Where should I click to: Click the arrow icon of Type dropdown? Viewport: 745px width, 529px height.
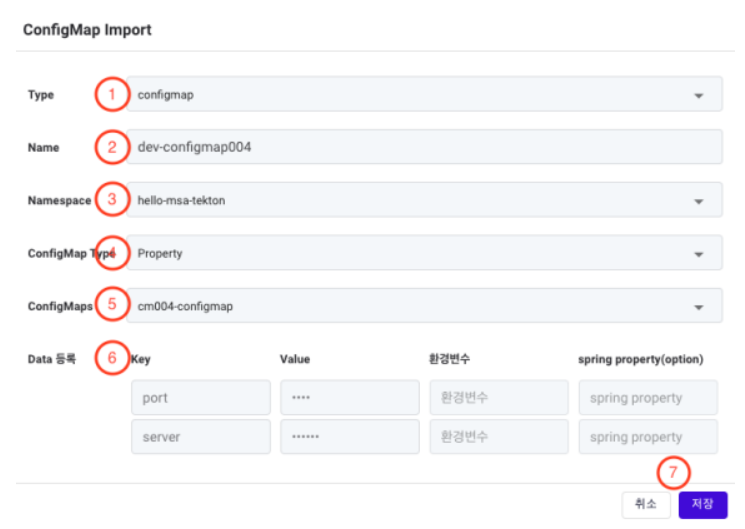point(698,96)
